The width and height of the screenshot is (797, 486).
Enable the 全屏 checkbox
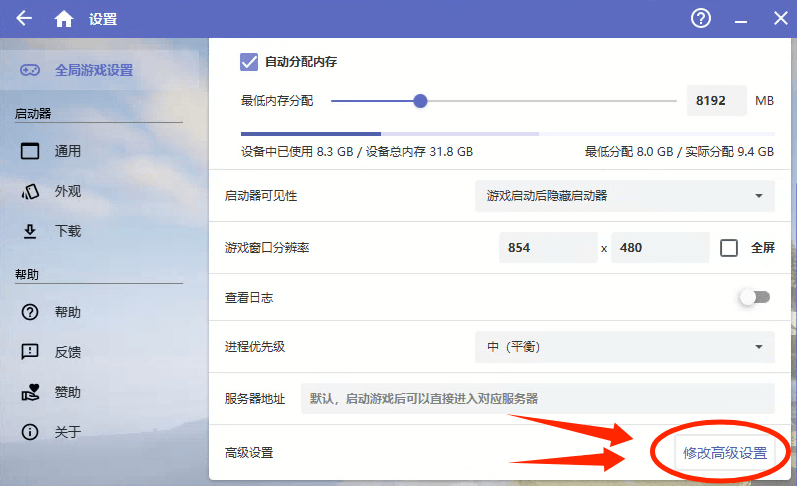point(729,248)
